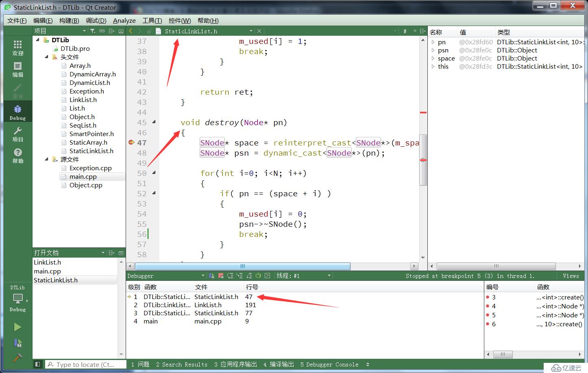This screenshot has height=373, width=588.
Task: Click the editor horizontal scrollbar
Action: click(242, 267)
